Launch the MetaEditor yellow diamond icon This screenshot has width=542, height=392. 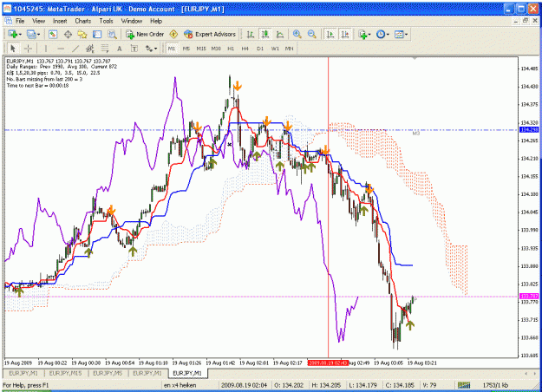[x=173, y=34]
